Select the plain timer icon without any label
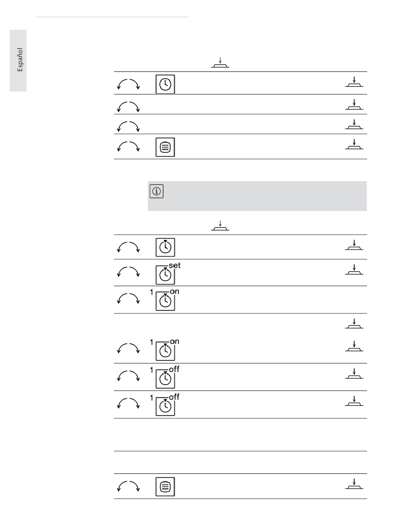The width and height of the screenshot is (406, 532). (165, 247)
